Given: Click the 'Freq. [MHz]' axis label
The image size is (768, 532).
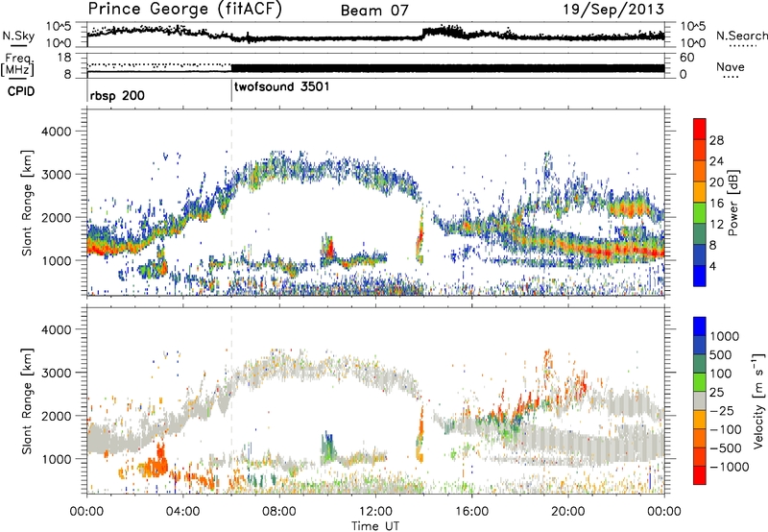Looking at the screenshot, I should point(17,65).
